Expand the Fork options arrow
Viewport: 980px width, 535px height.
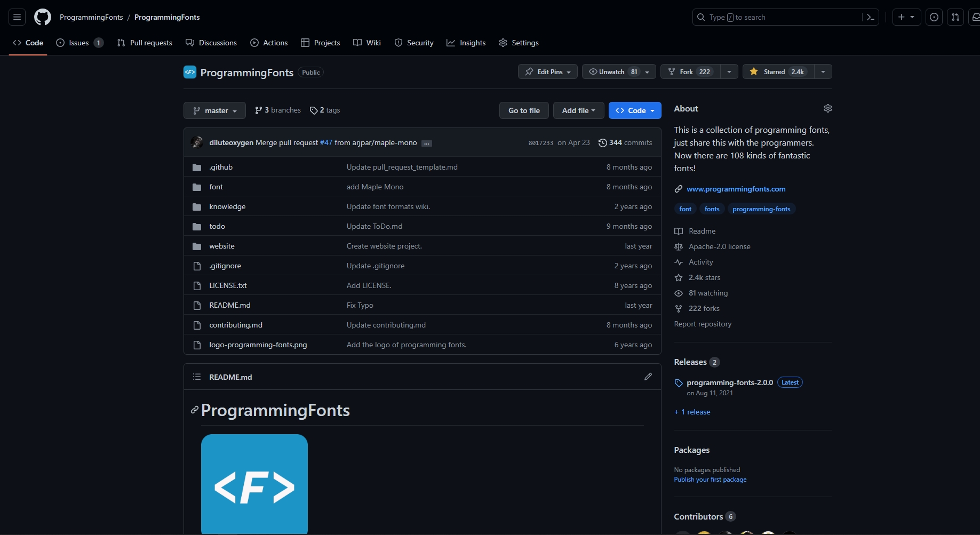click(729, 71)
